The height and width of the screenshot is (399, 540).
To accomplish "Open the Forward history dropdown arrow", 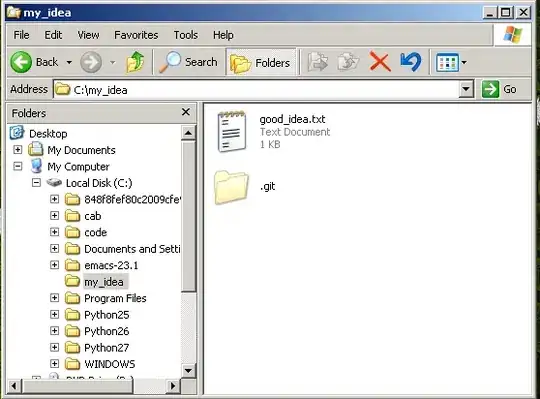I will pyautogui.click(x=112, y=63).
